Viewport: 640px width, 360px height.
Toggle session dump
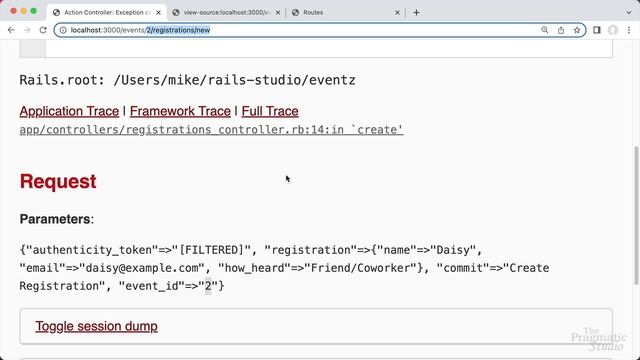96,326
